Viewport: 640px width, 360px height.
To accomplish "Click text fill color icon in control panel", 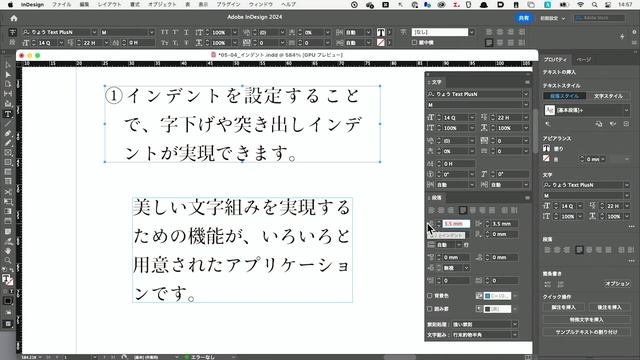I will pyautogui.click(x=381, y=32).
